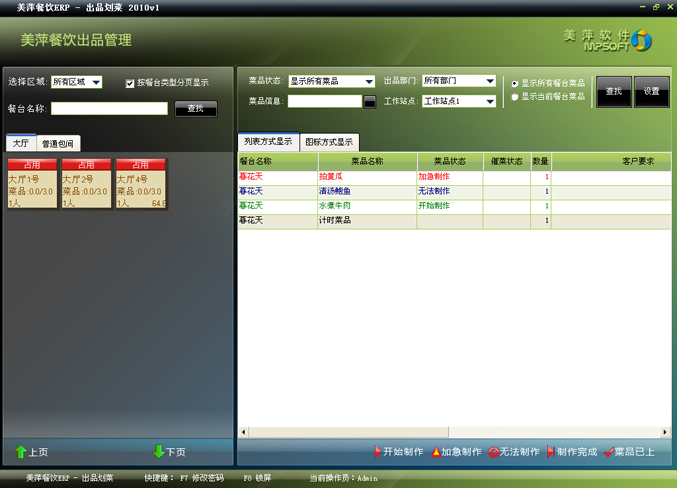Click the 设置 settings button
Image resolution: width=677 pixels, height=488 pixels.
(651, 92)
